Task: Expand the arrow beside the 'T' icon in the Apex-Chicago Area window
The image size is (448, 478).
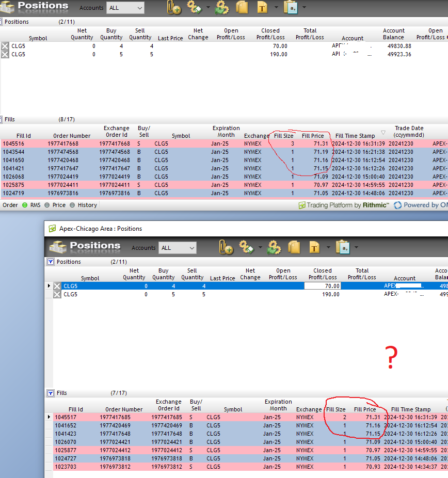Action: tap(328, 248)
